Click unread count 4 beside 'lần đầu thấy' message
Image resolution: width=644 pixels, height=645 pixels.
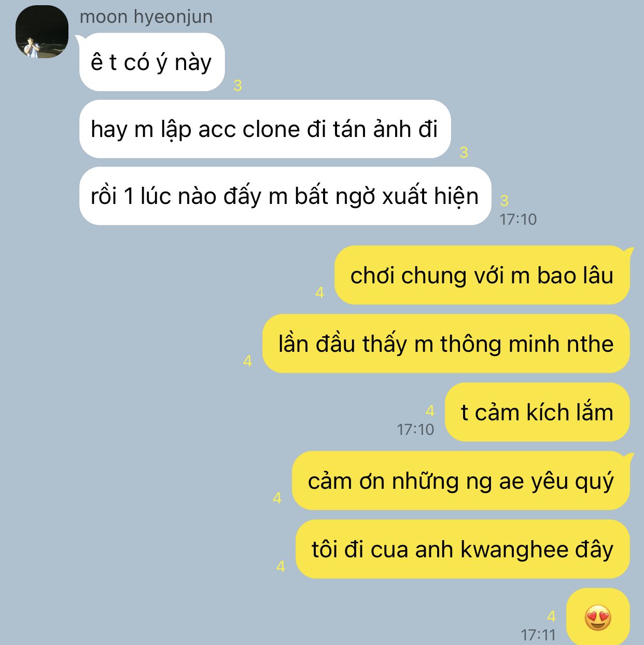248,361
